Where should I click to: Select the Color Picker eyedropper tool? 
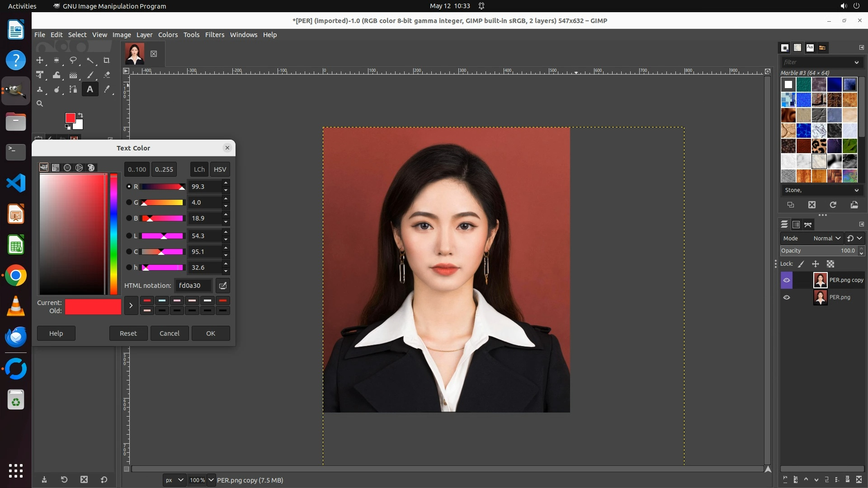coord(107,89)
